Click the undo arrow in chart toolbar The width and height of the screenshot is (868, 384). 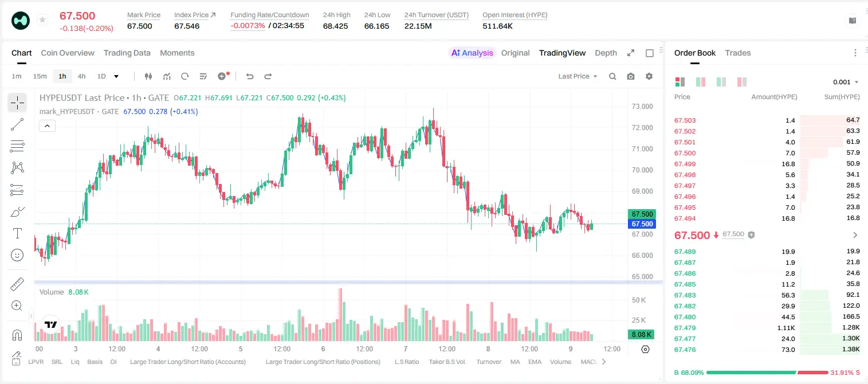point(249,76)
